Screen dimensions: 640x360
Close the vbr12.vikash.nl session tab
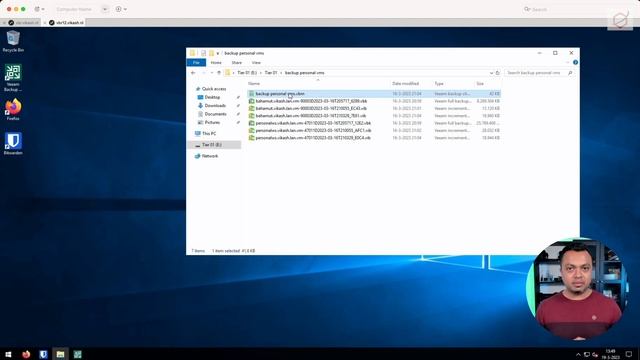click(x=45, y=22)
